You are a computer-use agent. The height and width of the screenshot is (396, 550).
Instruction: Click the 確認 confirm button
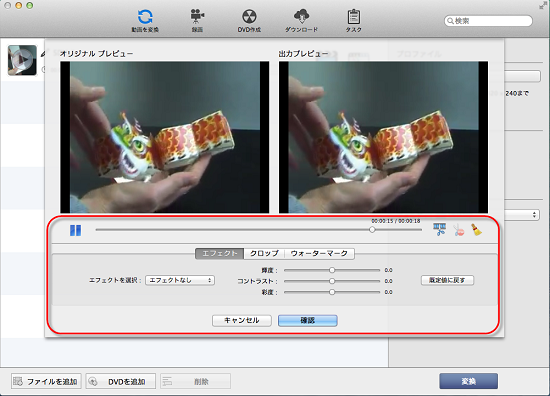point(308,320)
